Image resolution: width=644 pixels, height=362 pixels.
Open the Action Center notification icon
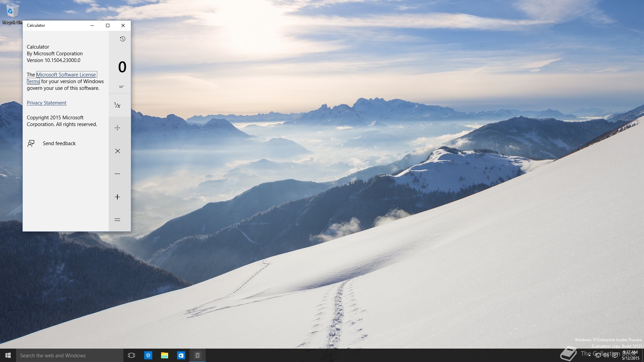pos(614,355)
